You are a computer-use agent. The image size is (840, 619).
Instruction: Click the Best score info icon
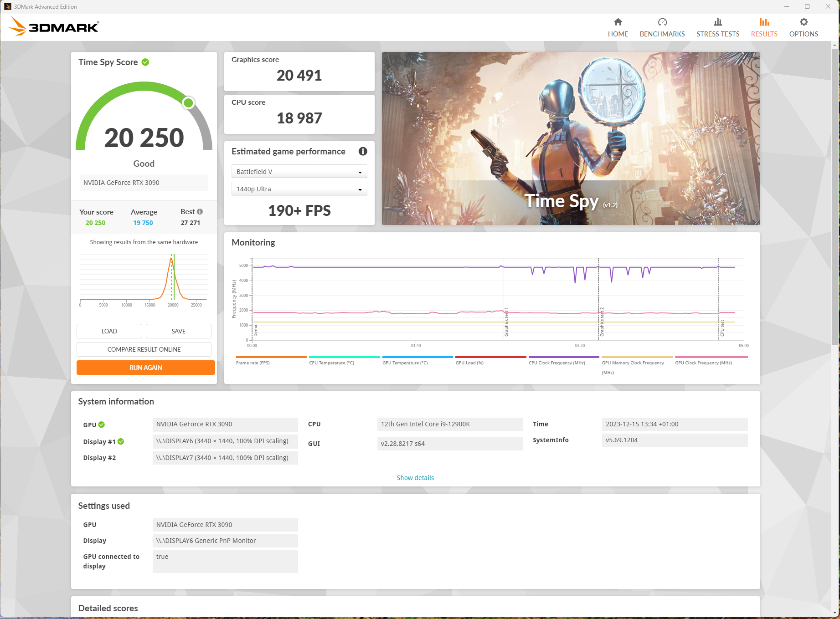[x=200, y=212]
